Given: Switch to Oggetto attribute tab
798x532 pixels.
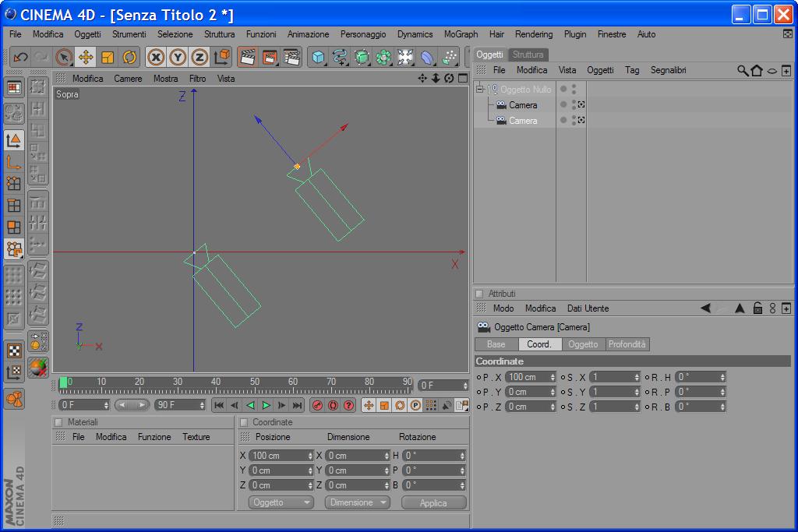Looking at the screenshot, I should click(583, 344).
